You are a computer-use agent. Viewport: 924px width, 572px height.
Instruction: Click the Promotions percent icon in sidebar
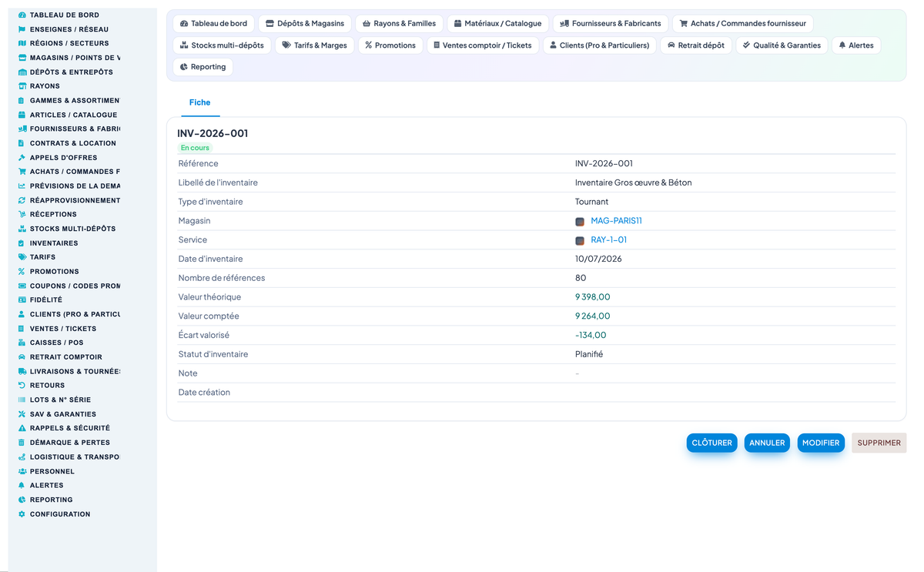[x=22, y=272]
